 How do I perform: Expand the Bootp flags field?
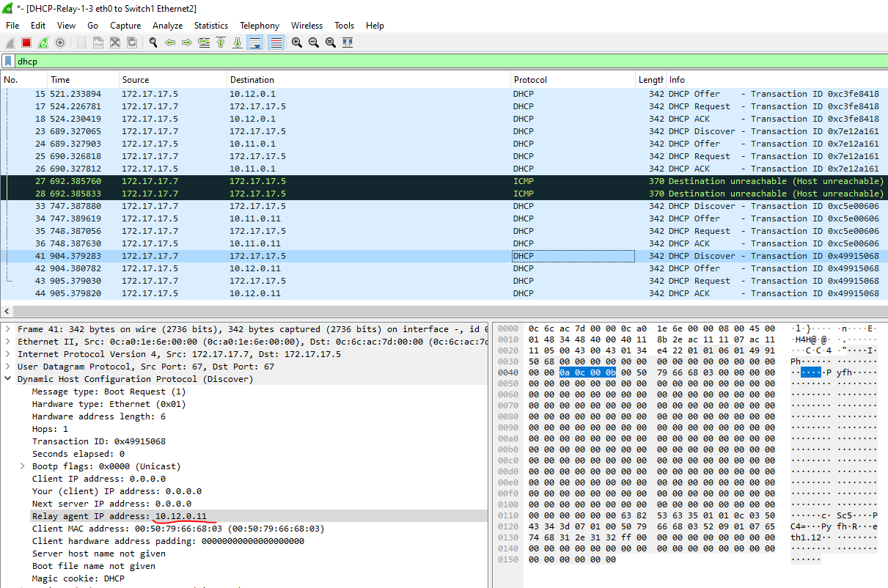[x=24, y=466]
